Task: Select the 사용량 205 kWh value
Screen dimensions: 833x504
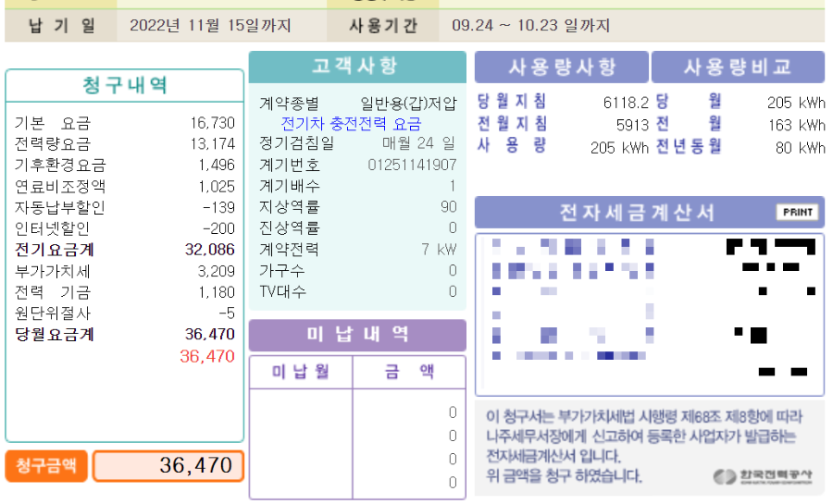Action: pyautogui.click(x=619, y=147)
